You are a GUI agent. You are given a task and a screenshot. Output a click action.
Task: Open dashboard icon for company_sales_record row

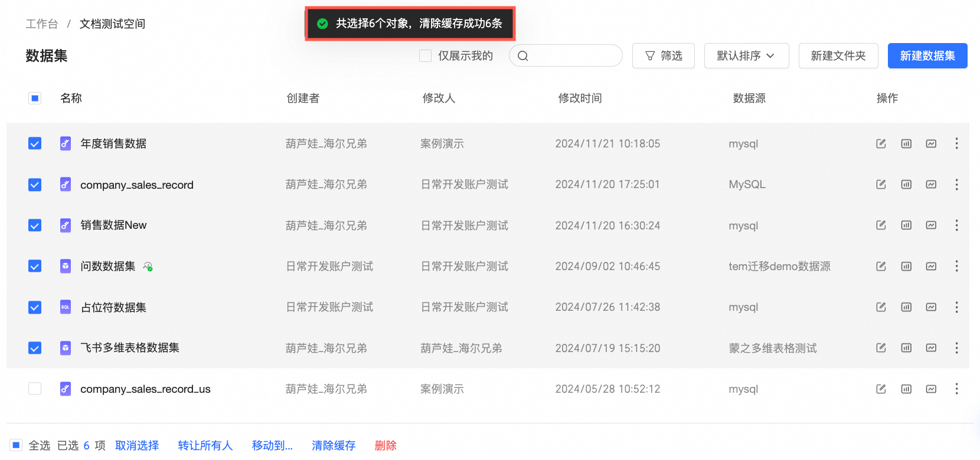click(906, 185)
